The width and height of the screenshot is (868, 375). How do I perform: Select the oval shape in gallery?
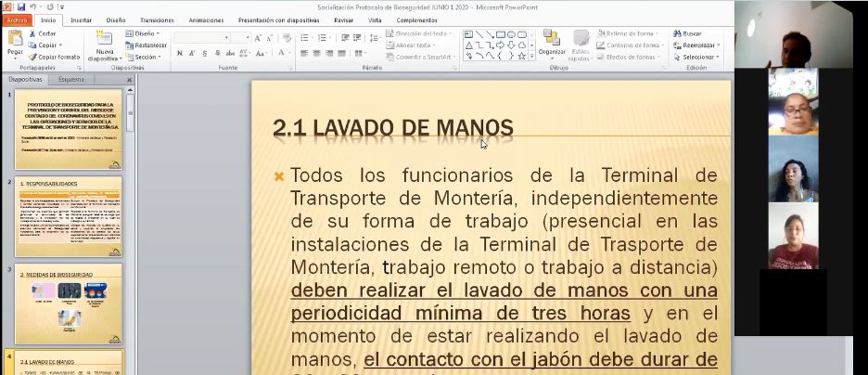(x=511, y=34)
